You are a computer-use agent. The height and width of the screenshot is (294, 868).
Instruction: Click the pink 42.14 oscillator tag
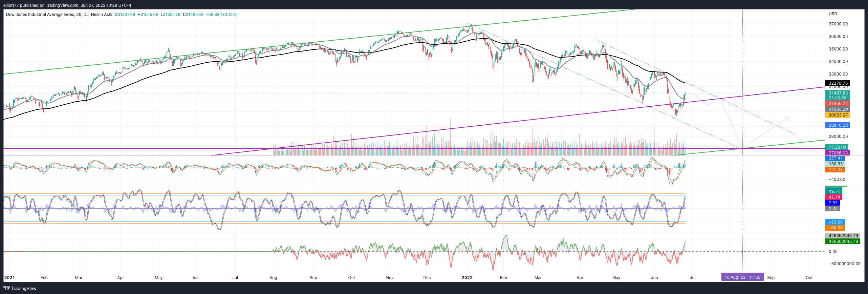(x=834, y=197)
